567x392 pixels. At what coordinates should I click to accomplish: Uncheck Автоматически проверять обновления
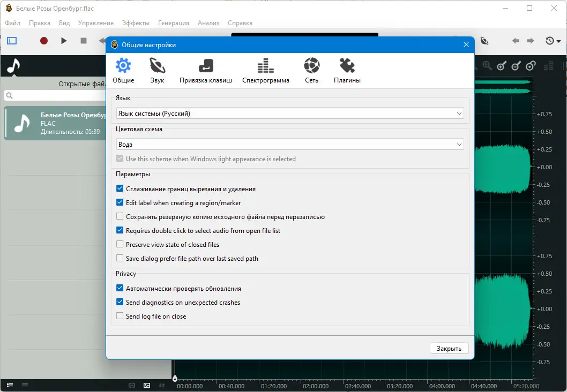(120, 288)
